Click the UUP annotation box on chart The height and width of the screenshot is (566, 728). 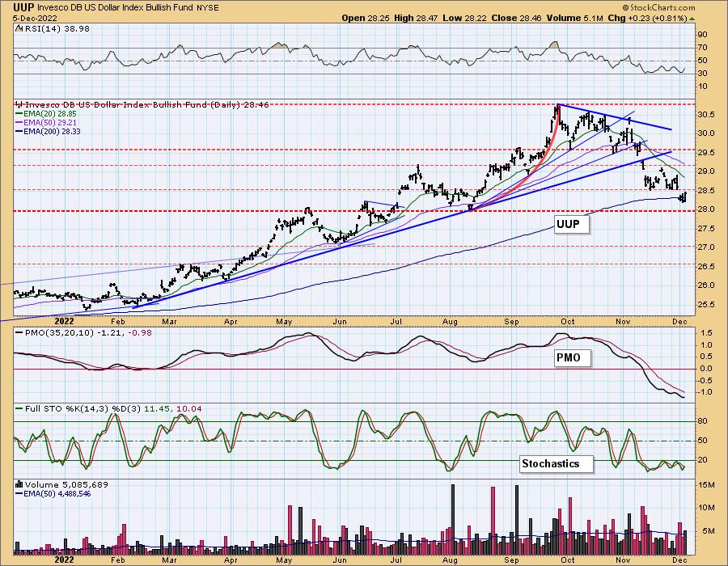coord(572,225)
